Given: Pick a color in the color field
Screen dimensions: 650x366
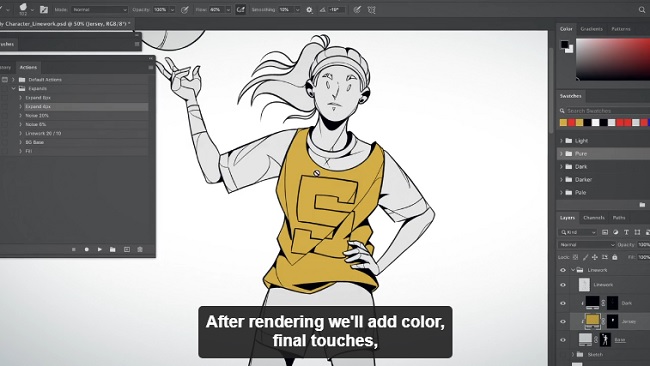Looking at the screenshot, I should click(x=613, y=59).
